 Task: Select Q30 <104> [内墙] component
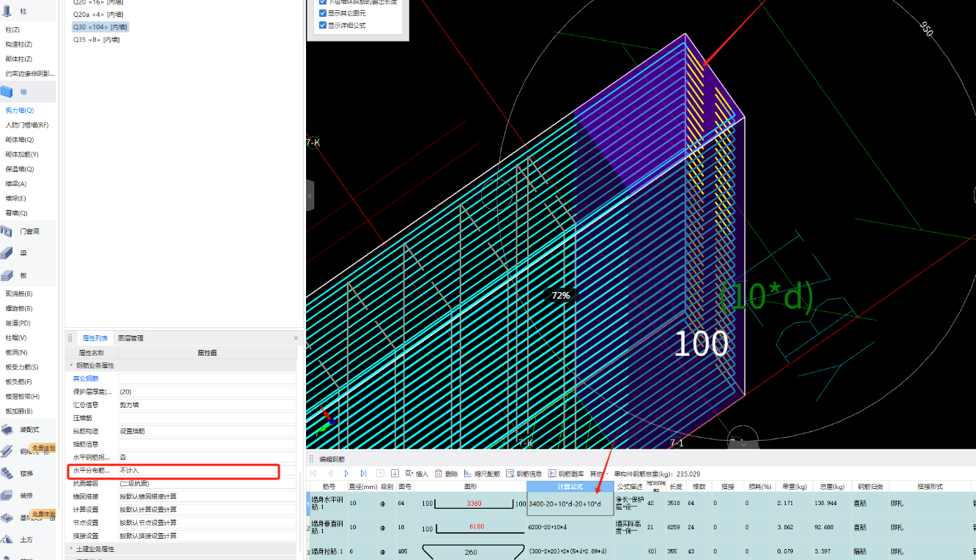click(101, 27)
